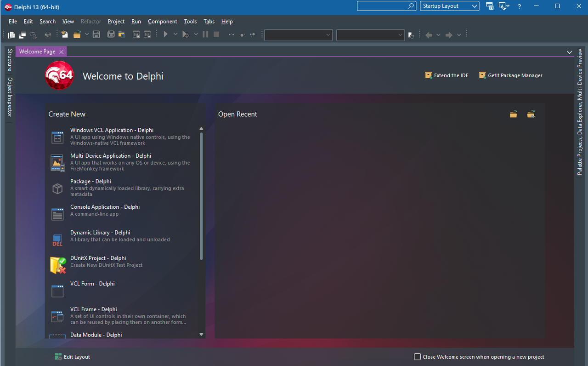Image resolution: width=588 pixels, height=366 pixels.
Task: Open the Component menu
Action: [163, 22]
